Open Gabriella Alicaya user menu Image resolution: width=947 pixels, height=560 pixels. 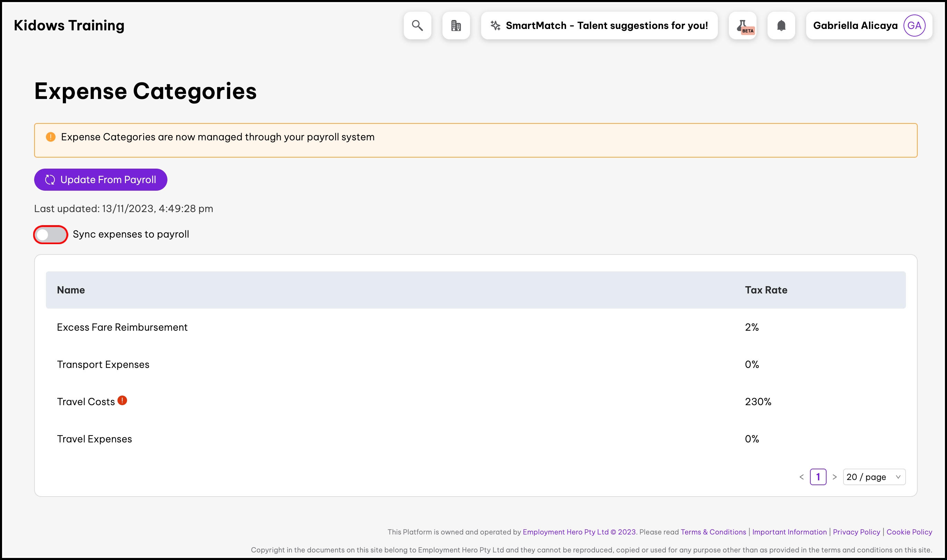coord(855,25)
